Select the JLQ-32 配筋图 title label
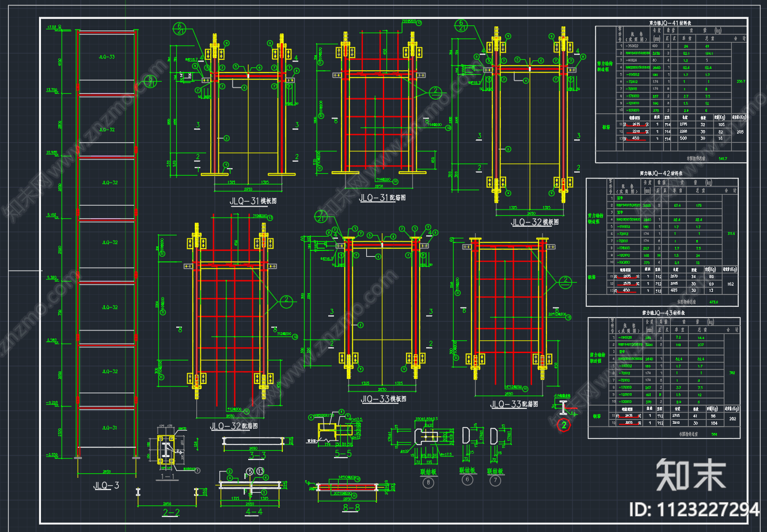This screenshot has height=532, width=767. point(233,426)
